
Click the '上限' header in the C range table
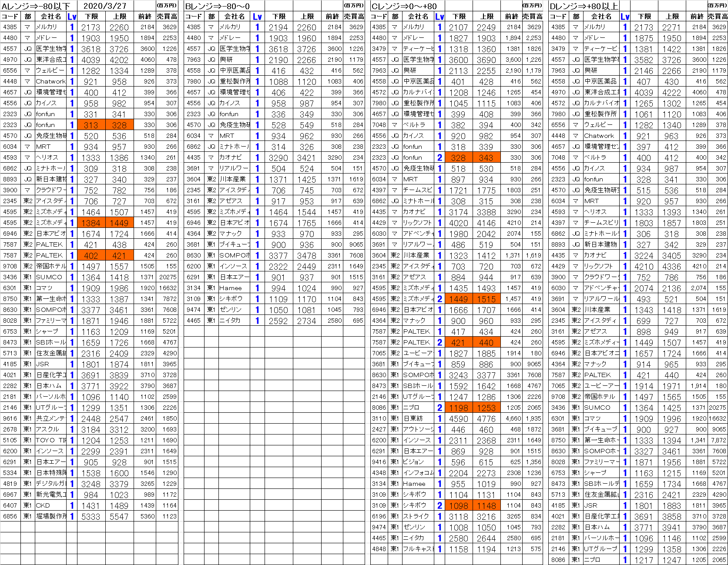[486, 17]
